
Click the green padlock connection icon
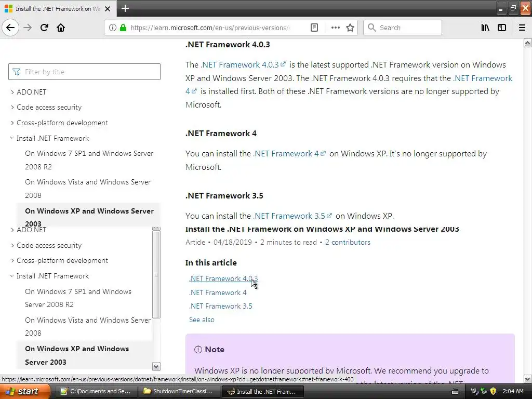[123, 28]
